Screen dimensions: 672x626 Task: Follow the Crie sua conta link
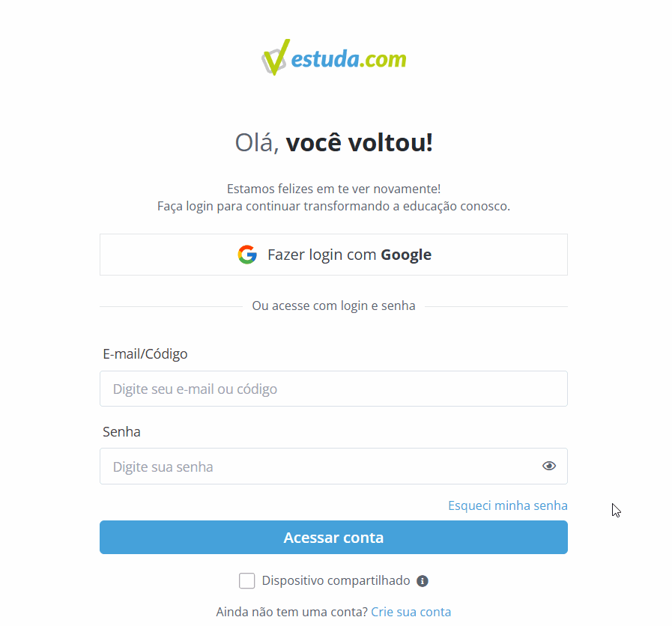(x=411, y=612)
